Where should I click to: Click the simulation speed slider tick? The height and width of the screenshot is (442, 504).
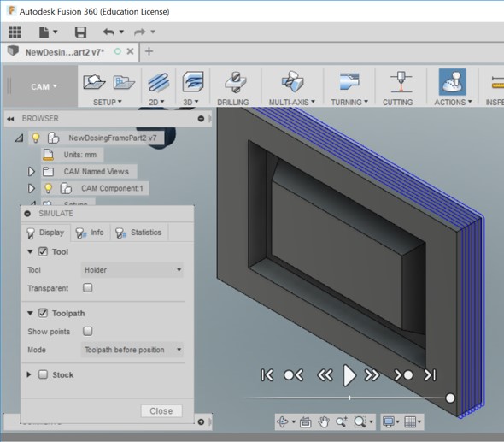(349, 398)
